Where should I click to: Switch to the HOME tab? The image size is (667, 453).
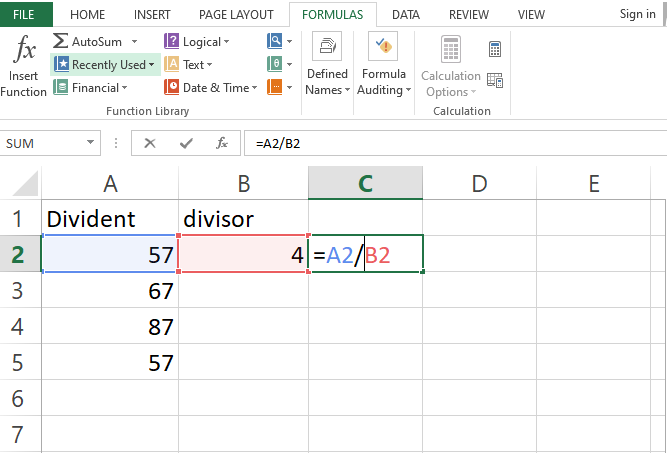[x=88, y=15]
